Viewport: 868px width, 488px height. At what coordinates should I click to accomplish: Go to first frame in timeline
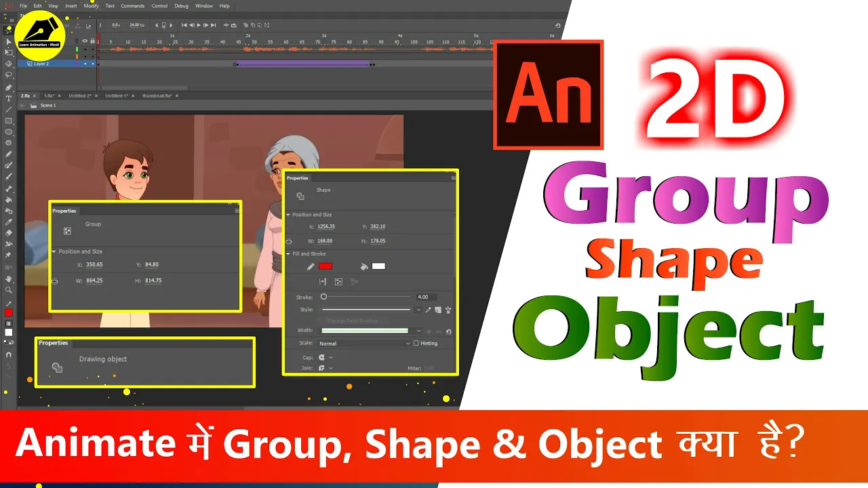tap(184, 25)
